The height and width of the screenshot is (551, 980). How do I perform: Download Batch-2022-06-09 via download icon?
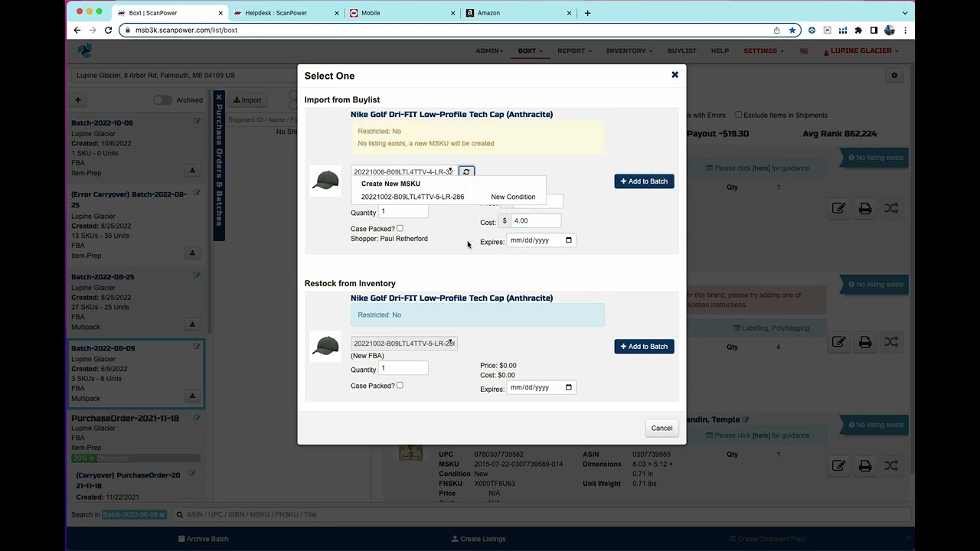point(192,396)
